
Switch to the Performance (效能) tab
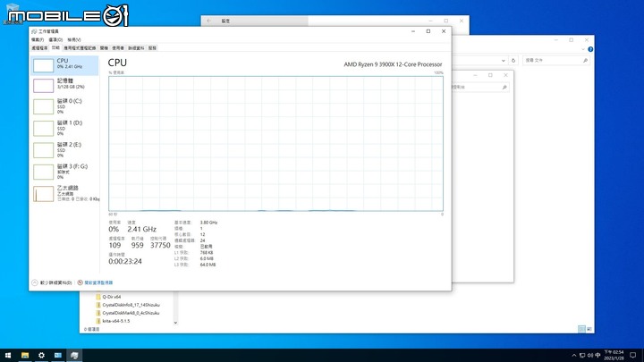[x=55, y=48]
